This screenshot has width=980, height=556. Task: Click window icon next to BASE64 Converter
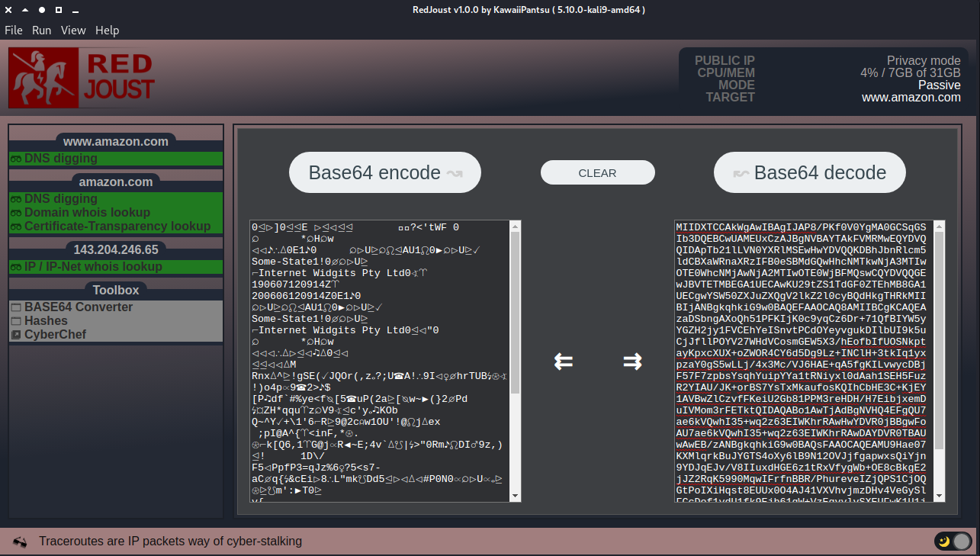(x=16, y=307)
